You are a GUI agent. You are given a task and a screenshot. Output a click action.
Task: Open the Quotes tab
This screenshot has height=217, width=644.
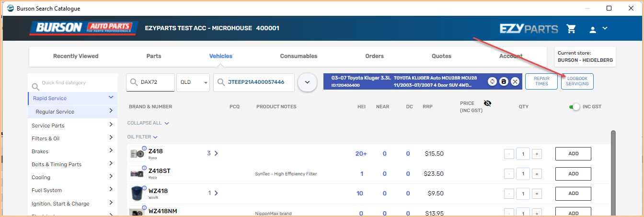tap(442, 56)
